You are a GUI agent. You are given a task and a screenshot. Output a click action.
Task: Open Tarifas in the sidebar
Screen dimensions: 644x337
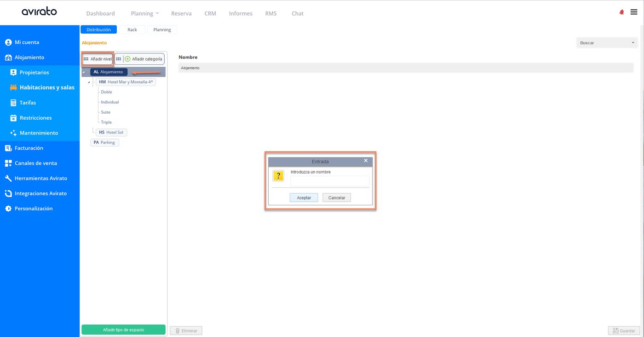28,103
